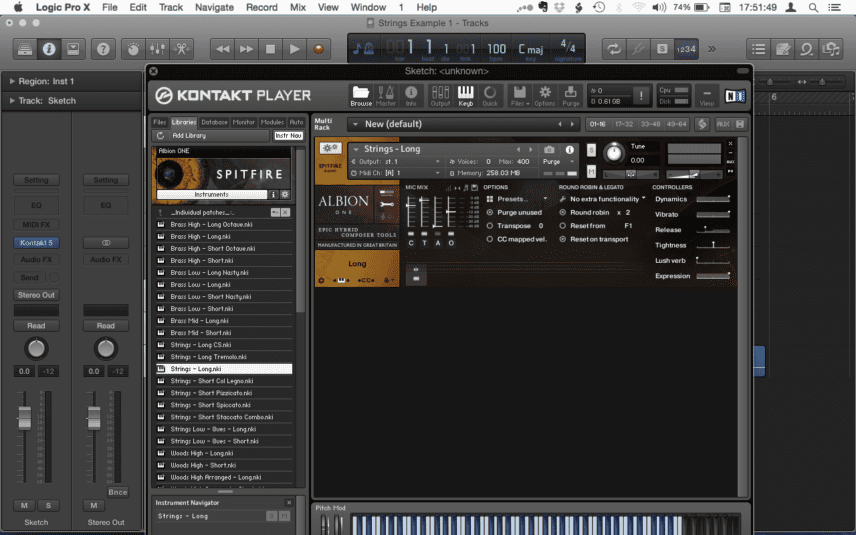Mute the Strings - Long instrument in Kontakt
Viewport: 856px width, 535px height.
(591, 171)
